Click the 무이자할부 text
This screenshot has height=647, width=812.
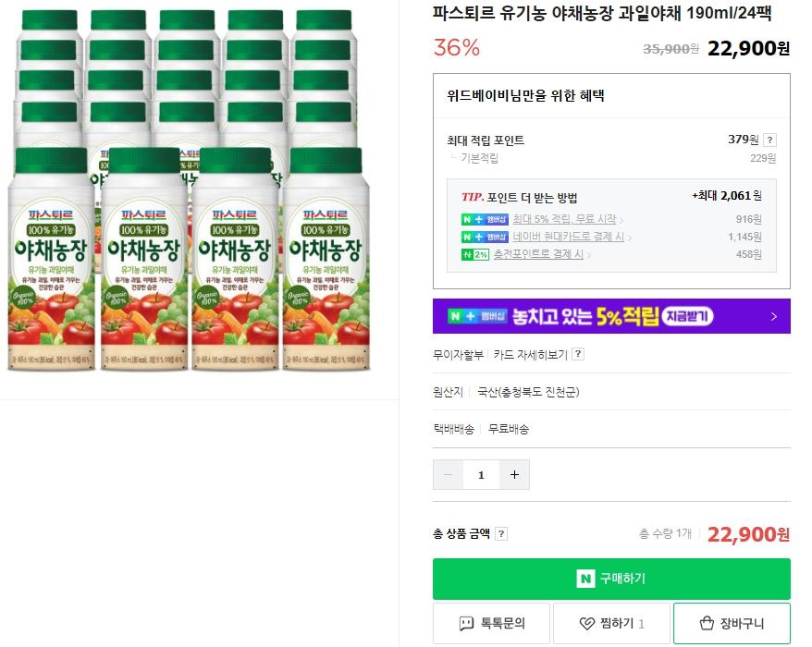pyautogui.click(x=458, y=354)
